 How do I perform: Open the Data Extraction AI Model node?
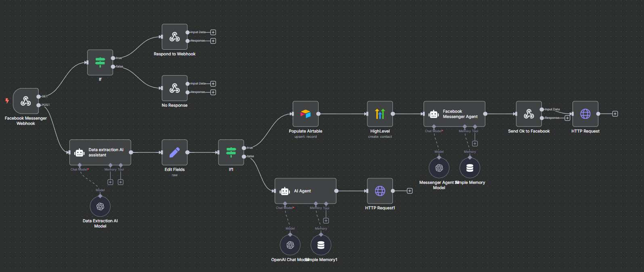tap(100, 207)
